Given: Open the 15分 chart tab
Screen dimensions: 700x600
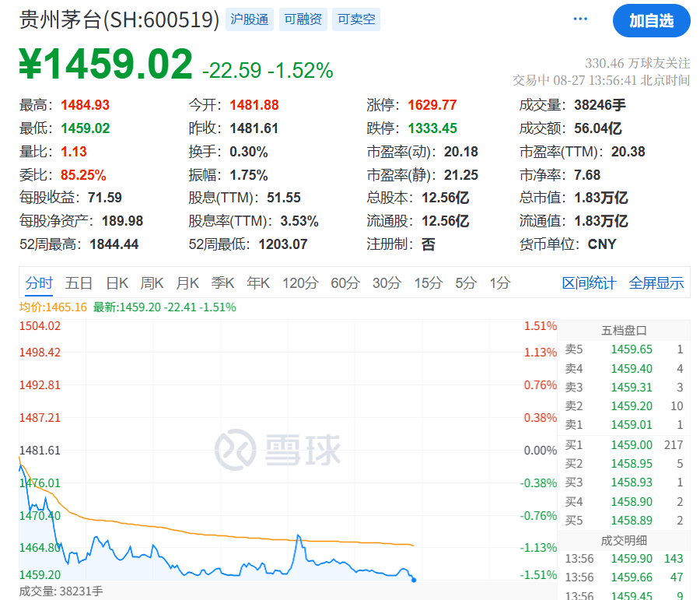Looking at the screenshot, I should [429, 282].
